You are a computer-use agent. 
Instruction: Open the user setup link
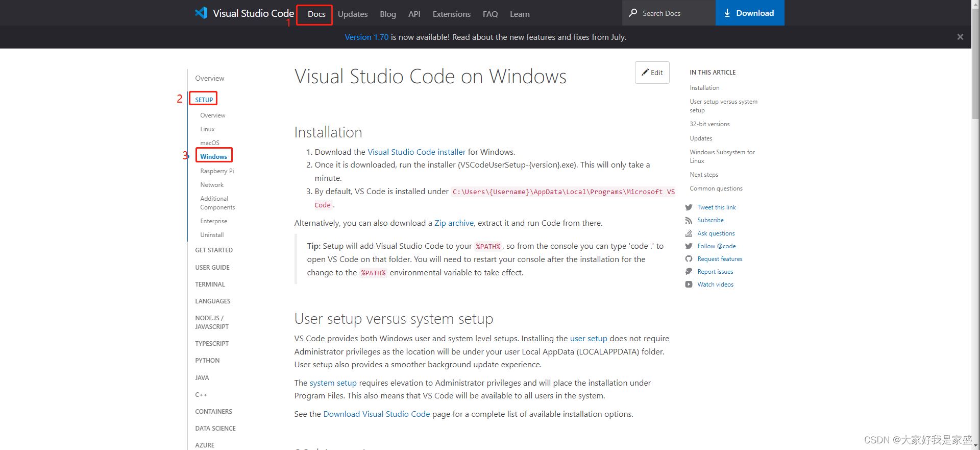(x=589, y=339)
